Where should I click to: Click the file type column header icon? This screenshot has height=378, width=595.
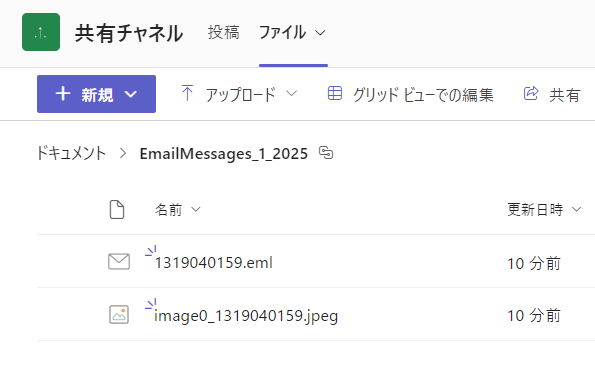[117, 209]
